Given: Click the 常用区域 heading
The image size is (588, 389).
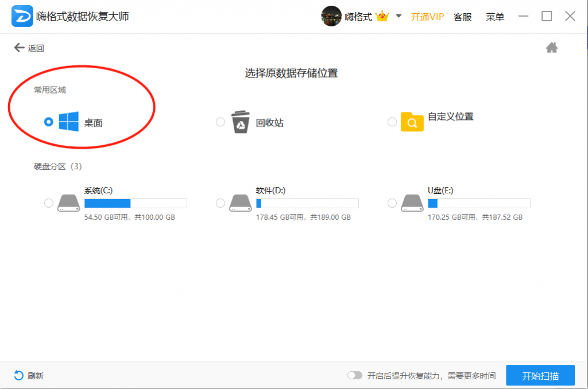Looking at the screenshot, I should pos(50,90).
